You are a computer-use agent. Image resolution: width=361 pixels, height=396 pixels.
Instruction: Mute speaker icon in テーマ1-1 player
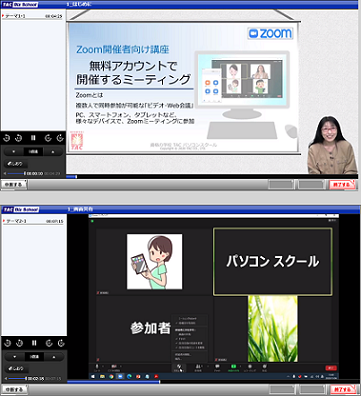pyautogui.click(x=5, y=174)
